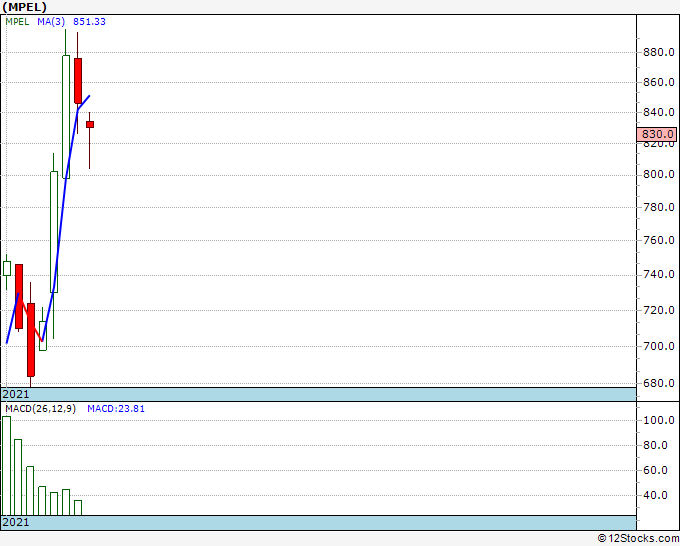Click the 2021 label under price chart
The height and width of the screenshot is (546, 680).
coord(16,394)
